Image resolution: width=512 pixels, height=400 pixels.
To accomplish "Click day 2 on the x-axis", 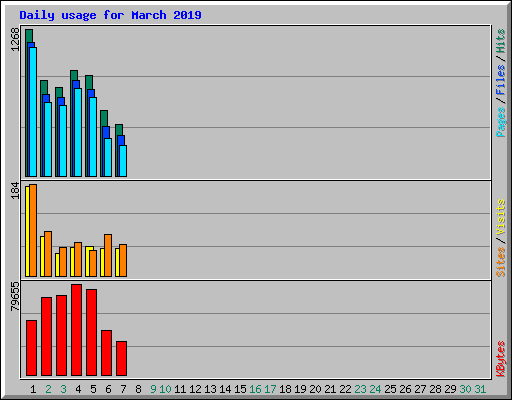I will (x=48, y=389).
